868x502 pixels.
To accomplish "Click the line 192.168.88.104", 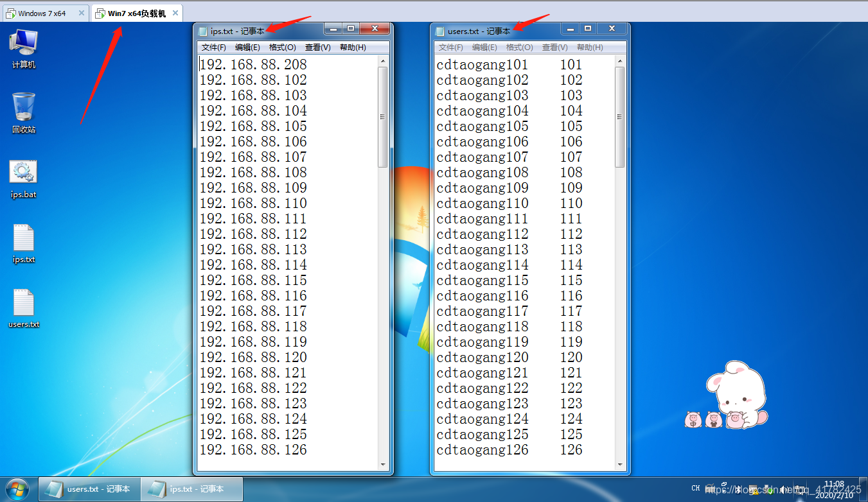I will pos(253,111).
